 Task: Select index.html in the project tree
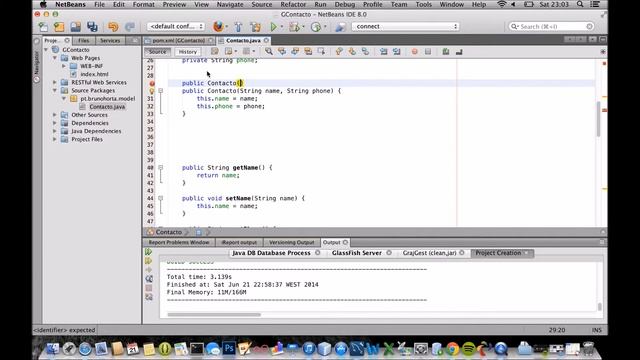click(94, 74)
